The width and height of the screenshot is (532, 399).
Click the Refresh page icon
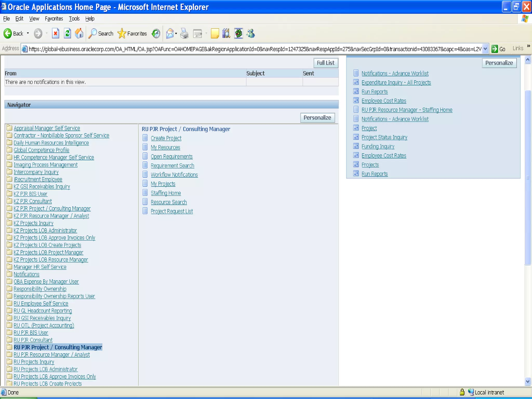pyautogui.click(x=67, y=34)
